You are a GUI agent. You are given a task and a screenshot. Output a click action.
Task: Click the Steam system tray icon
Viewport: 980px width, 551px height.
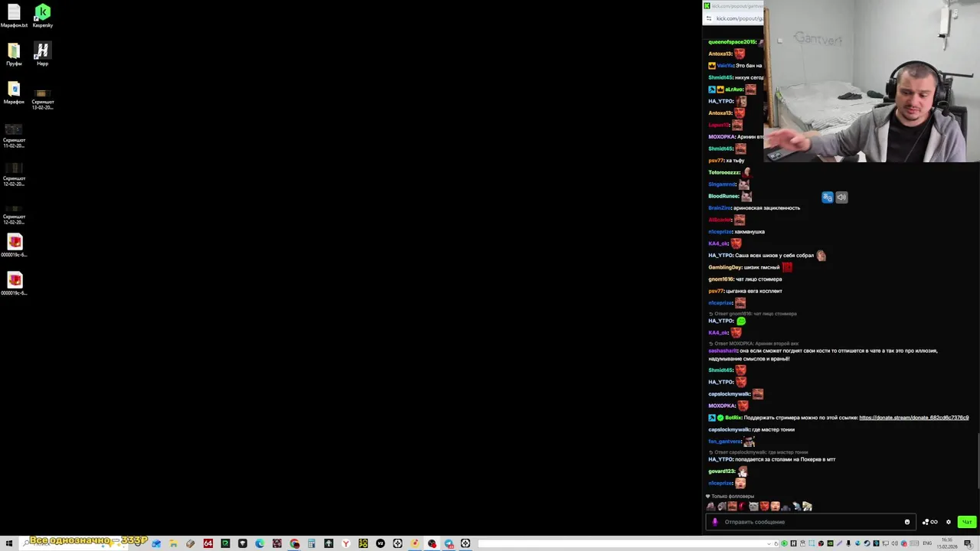click(x=867, y=543)
